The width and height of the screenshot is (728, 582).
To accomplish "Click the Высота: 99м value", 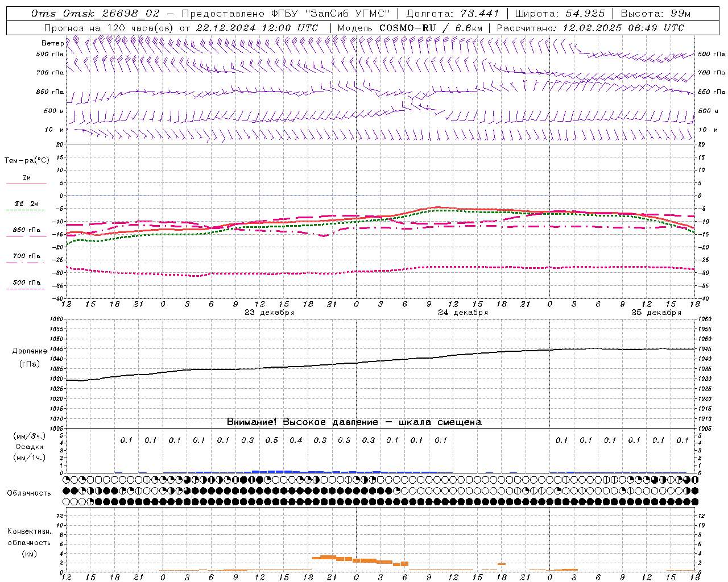I will pyautogui.click(x=656, y=14).
